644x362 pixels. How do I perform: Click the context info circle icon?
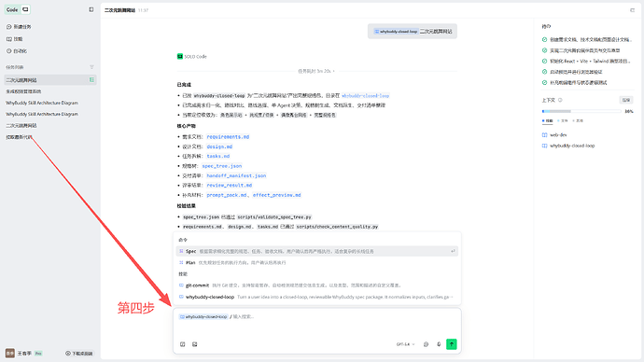tap(560, 100)
